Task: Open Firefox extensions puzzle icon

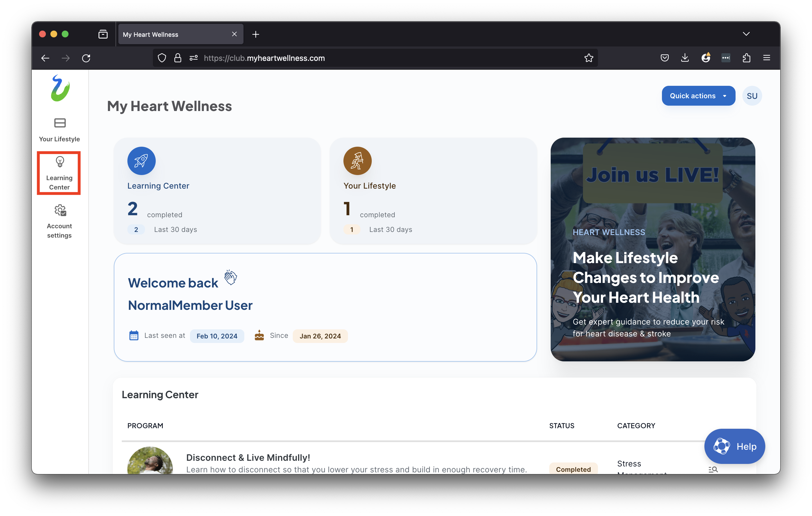Action: [x=746, y=58]
